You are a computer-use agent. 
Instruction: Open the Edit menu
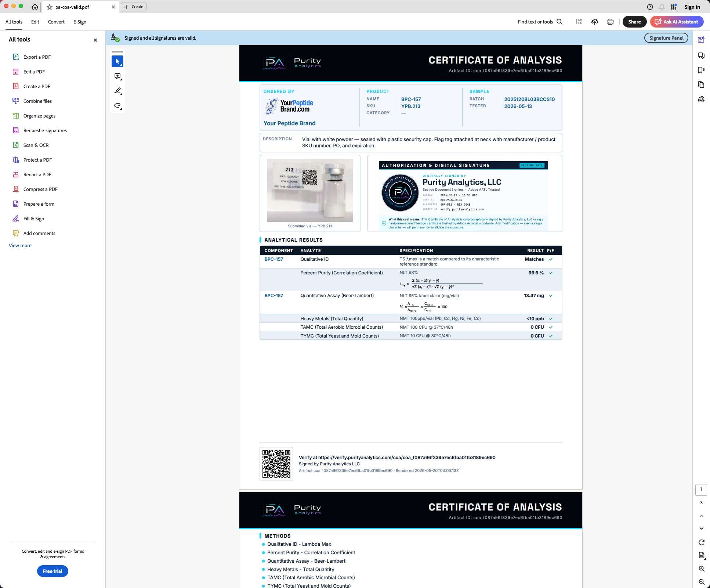[x=35, y=22]
